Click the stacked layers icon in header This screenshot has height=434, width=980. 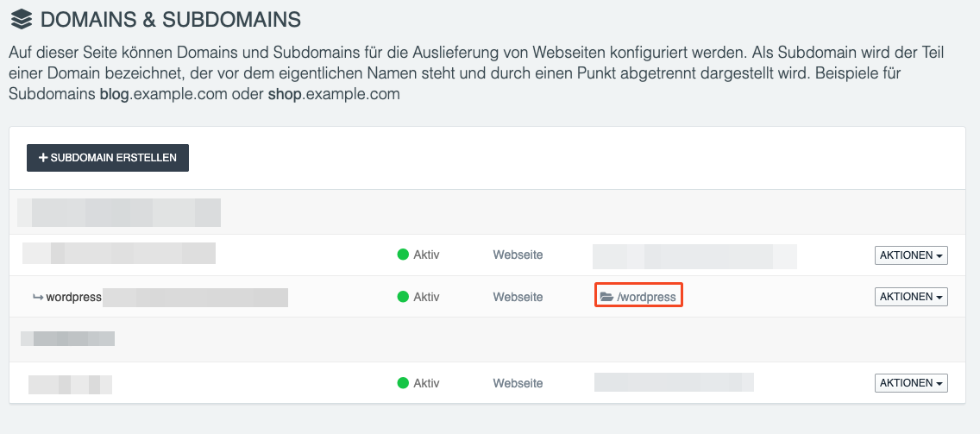[x=21, y=17]
